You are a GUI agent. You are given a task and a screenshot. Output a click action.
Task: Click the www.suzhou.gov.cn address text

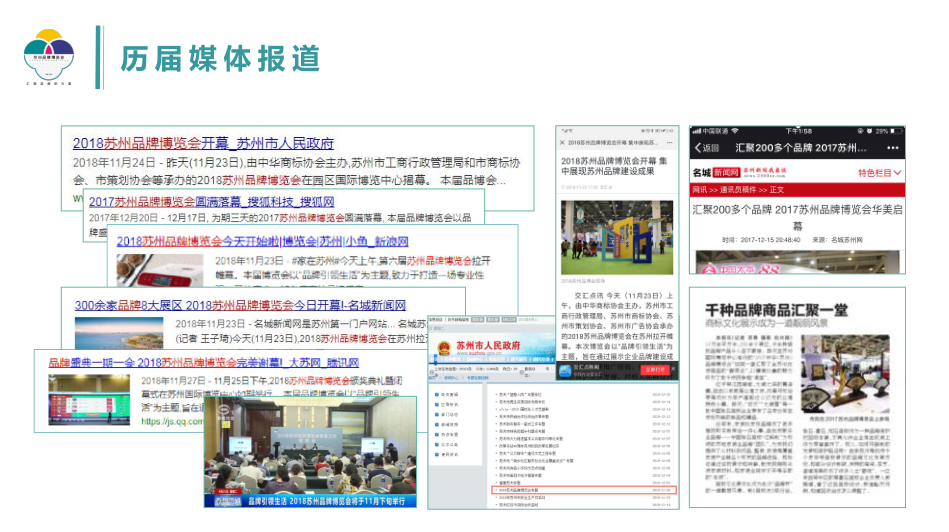[x=479, y=353]
